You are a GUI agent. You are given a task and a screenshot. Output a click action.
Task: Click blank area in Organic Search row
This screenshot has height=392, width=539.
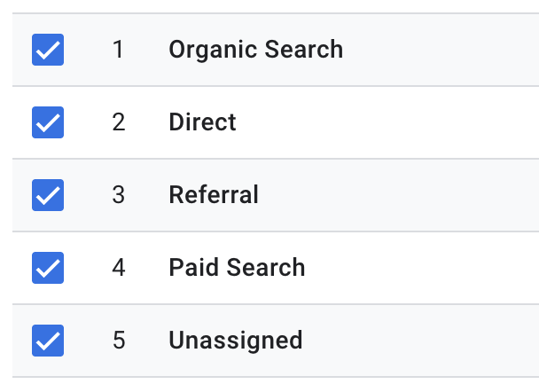point(440,50)
